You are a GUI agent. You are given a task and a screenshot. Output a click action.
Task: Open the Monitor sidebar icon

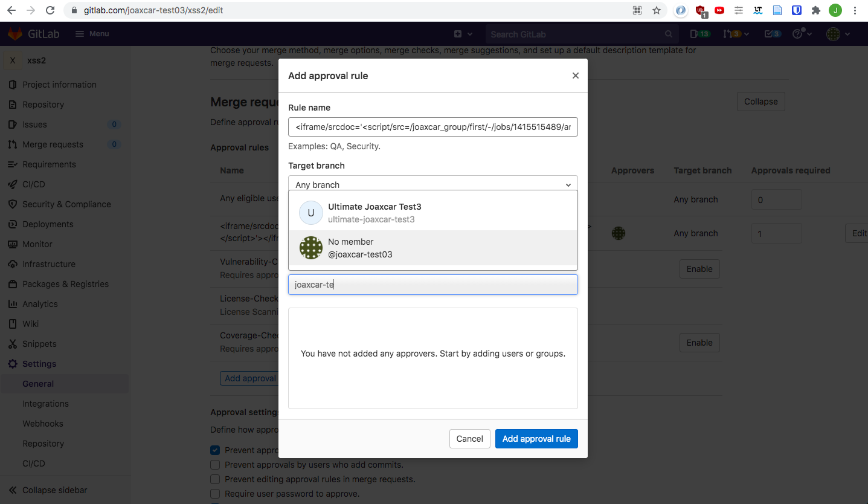[12, 244]
